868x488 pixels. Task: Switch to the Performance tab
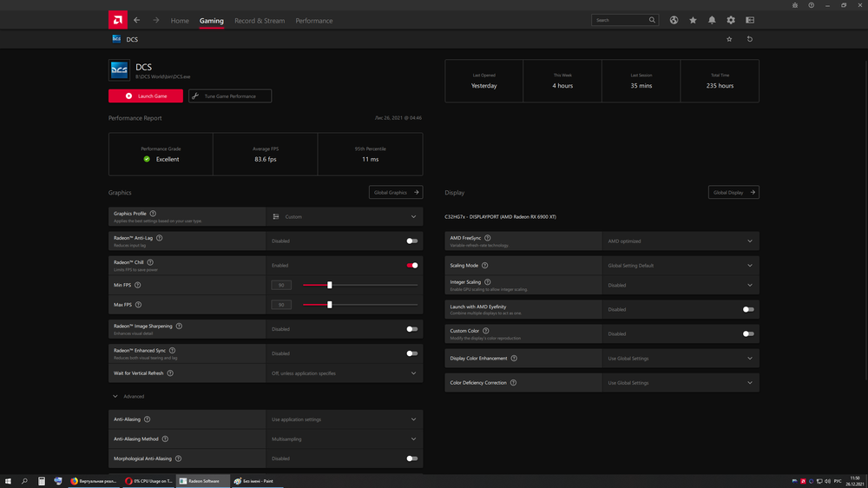point(313,21)
